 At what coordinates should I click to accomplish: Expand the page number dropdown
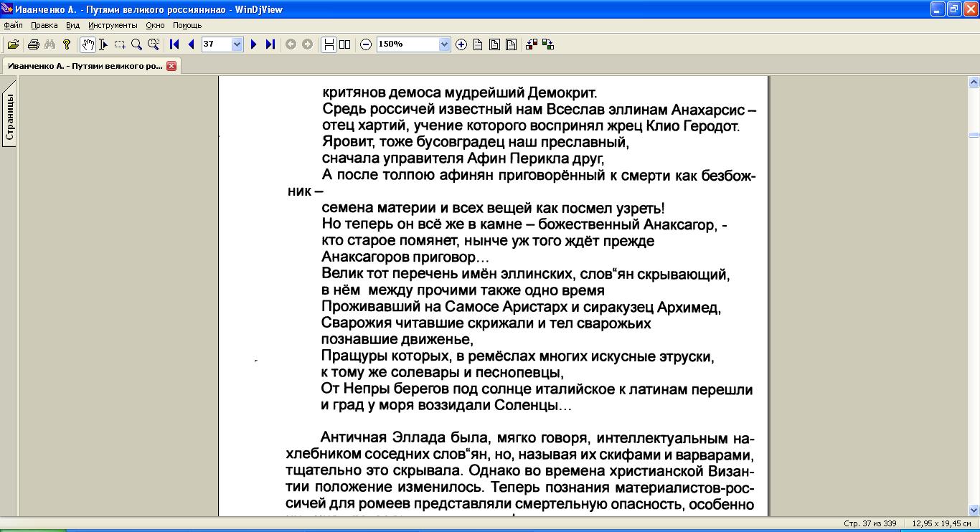point(237,44)
